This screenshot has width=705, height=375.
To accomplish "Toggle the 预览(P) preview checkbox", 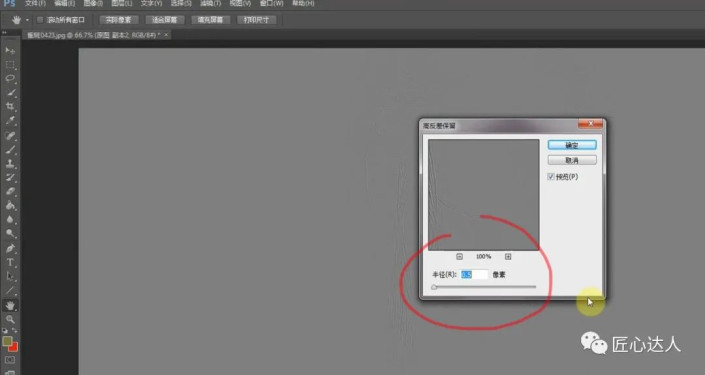I will pos(550,177).
